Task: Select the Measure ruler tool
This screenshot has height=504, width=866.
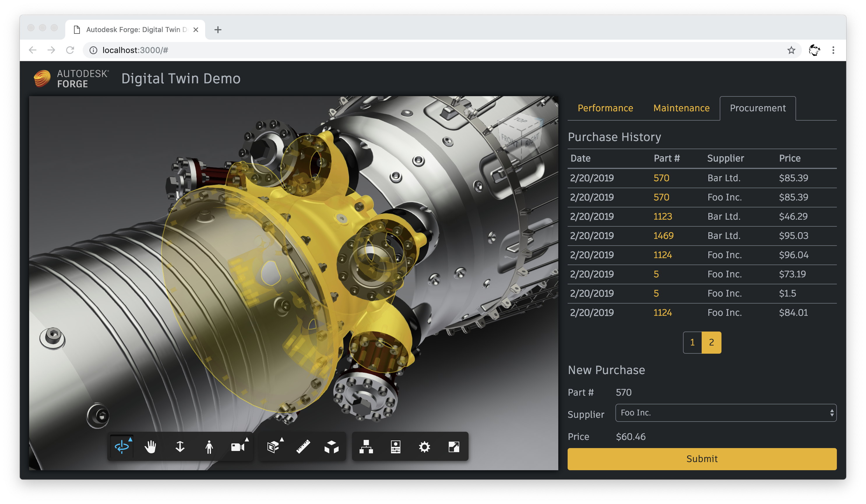Action: tap(303, 447)
